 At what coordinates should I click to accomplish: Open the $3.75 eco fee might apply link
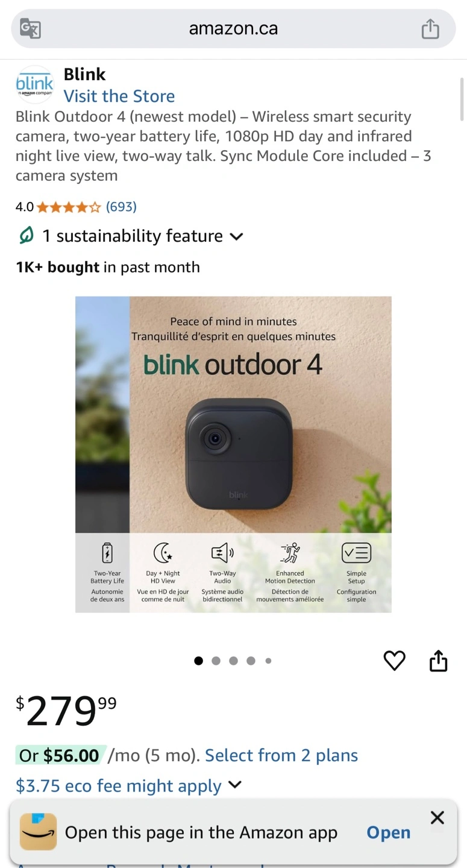(x=119, y=785)
